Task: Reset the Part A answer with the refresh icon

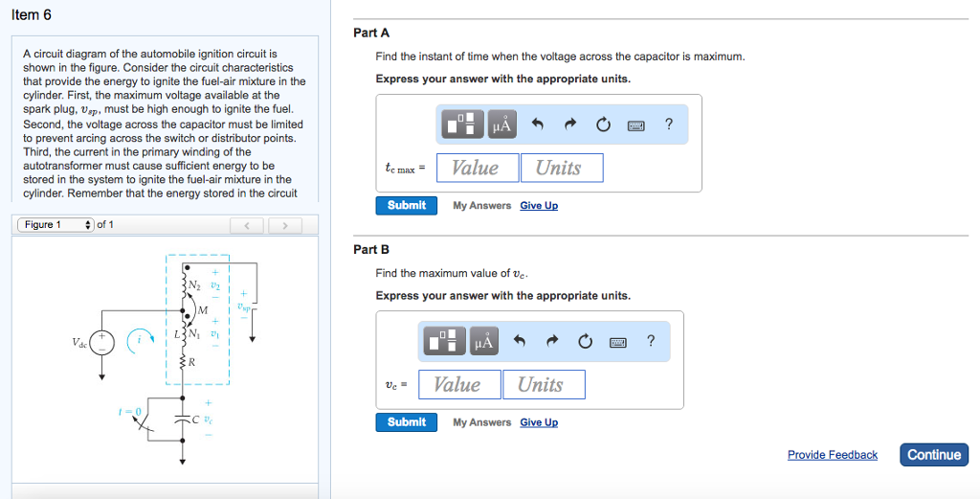Action: (603, 125)
